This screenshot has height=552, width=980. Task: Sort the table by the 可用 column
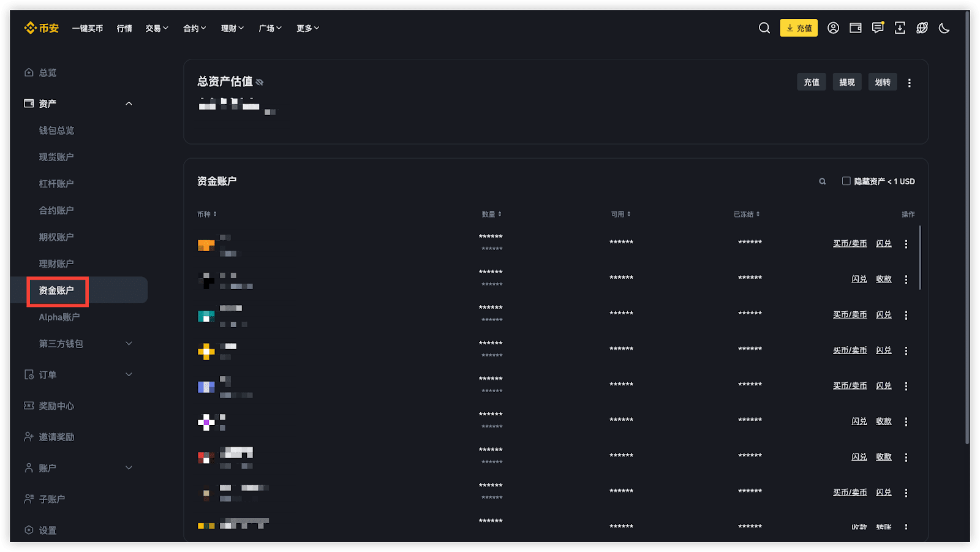tap(621, 214)
